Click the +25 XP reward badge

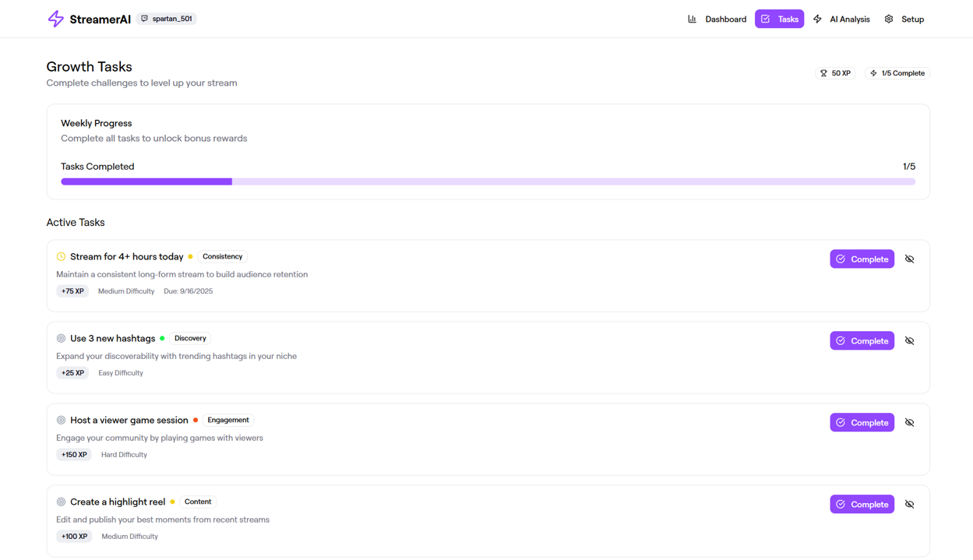(72, 373)
